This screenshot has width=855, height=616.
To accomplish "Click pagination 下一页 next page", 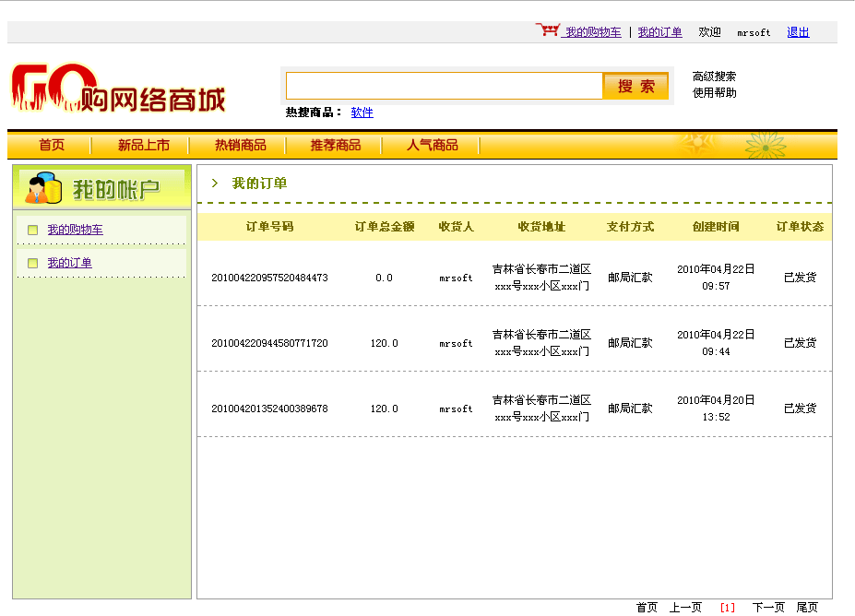I will point(769,608).
